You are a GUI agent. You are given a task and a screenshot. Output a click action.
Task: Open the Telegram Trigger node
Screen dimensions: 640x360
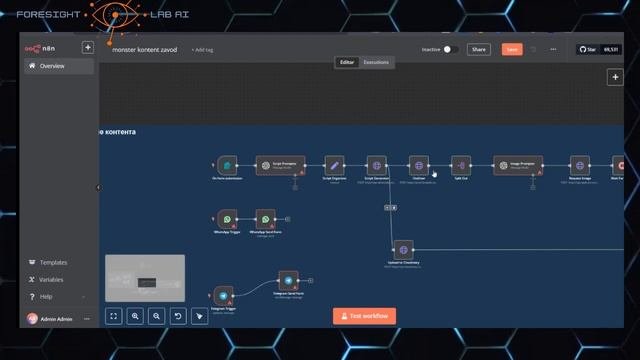(223, 296)
